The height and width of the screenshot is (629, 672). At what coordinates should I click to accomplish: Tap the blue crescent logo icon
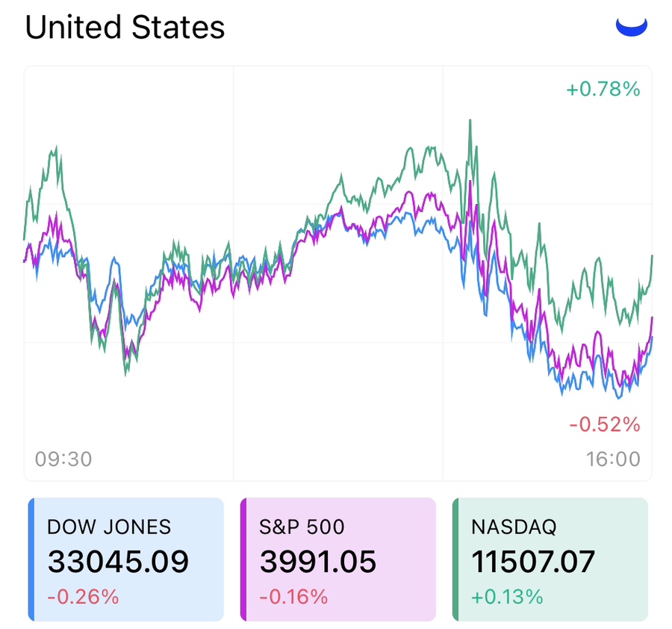631,27
